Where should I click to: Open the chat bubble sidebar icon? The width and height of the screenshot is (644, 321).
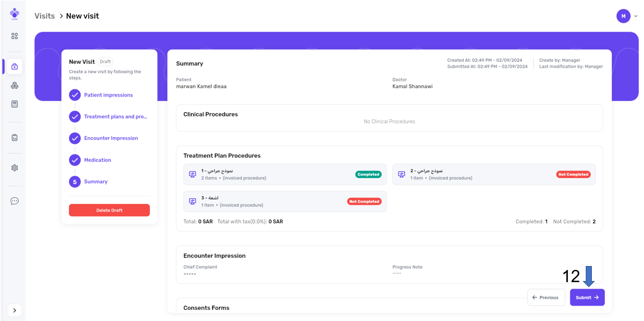tap(14, 201)
